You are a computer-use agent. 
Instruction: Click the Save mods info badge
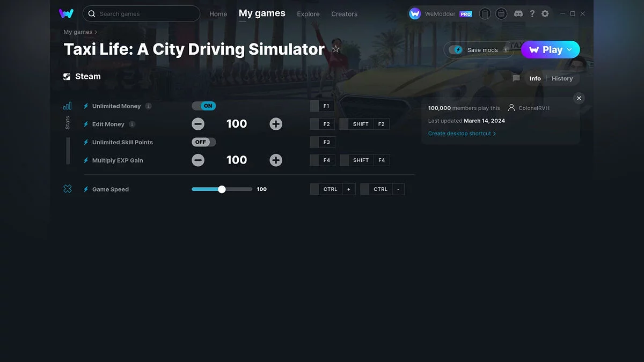(506, 50)
